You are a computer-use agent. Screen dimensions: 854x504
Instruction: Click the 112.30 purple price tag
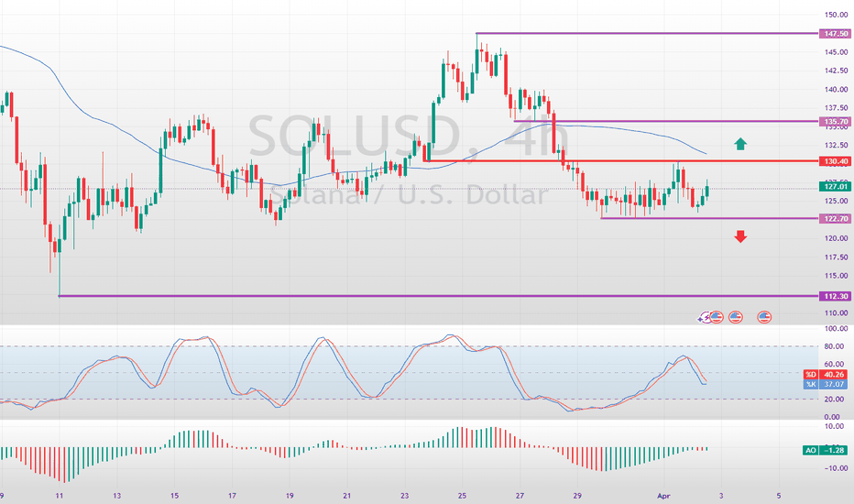pyautogui.click(x=835, y=296)
